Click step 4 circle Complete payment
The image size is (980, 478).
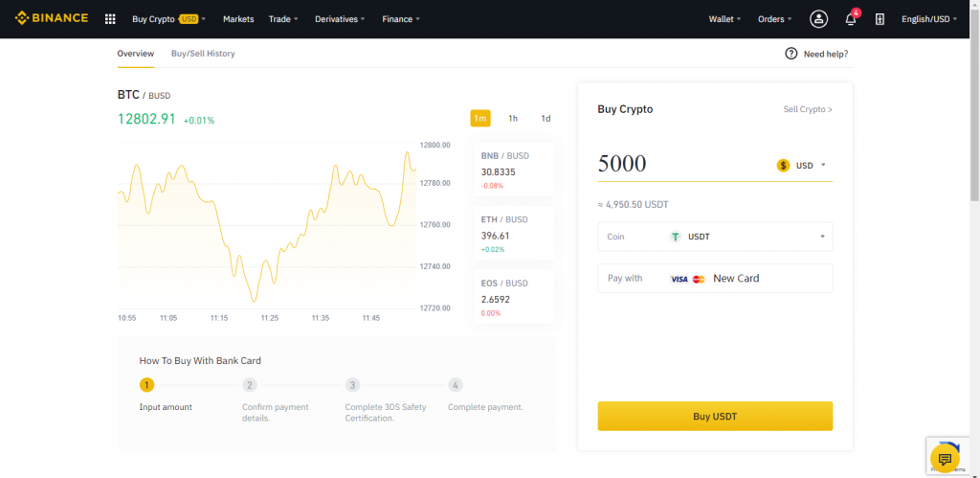pos(456,385)
